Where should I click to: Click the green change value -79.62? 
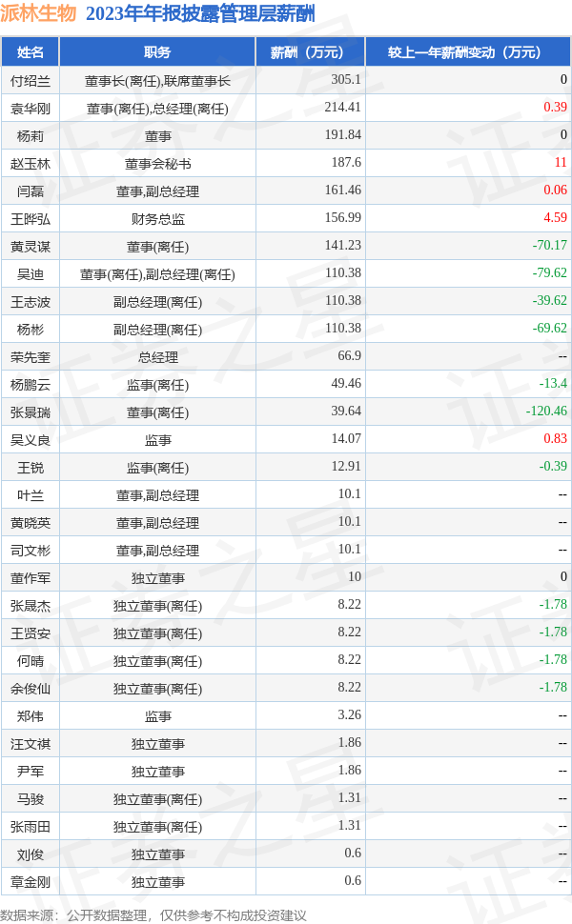(549, 272)
